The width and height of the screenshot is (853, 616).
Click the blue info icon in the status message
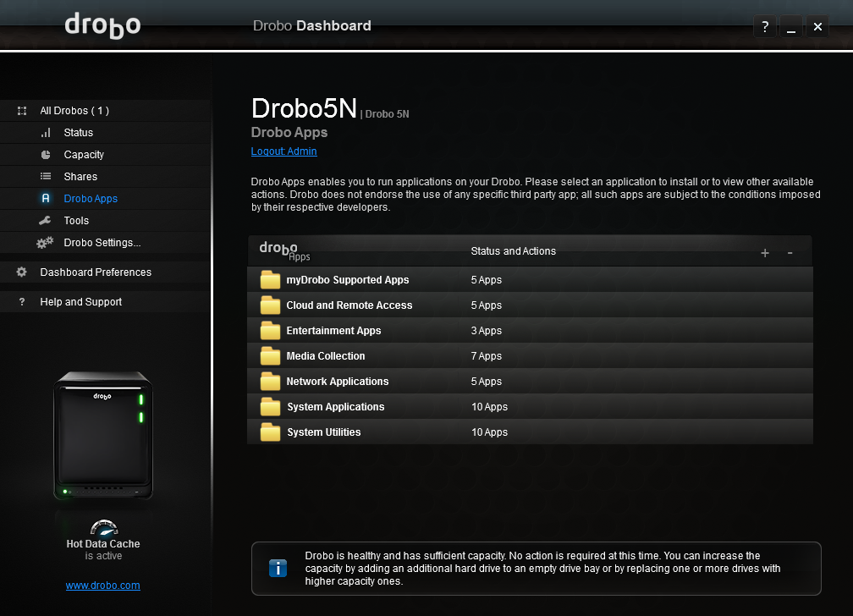pyautogui.click(x=278, y=568)
